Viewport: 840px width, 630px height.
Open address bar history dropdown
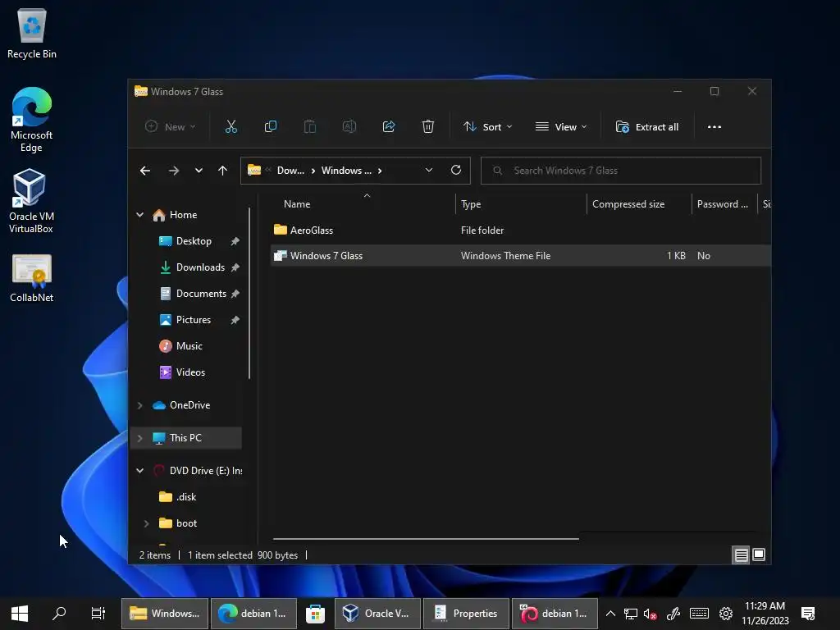tap(428, 170)
